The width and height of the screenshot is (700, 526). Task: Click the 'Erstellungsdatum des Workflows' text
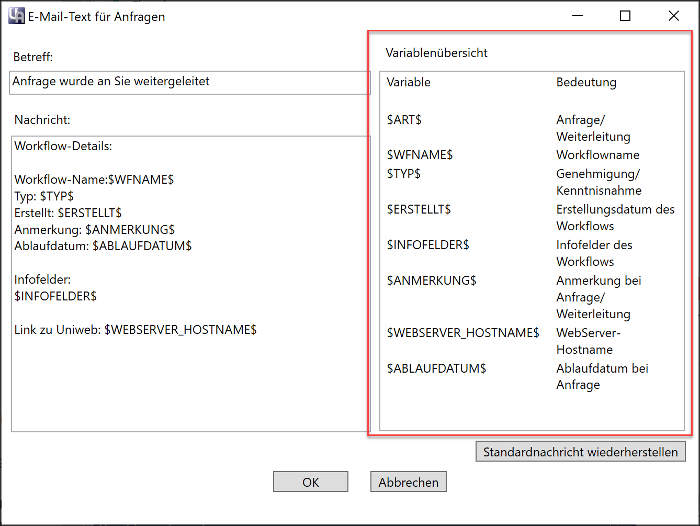pos(615,217)
